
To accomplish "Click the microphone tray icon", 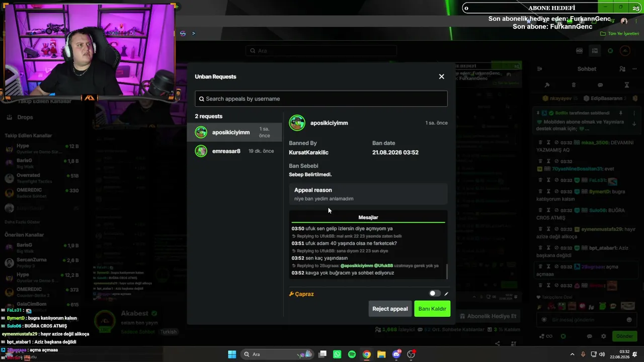I will [x=583, y=354].
